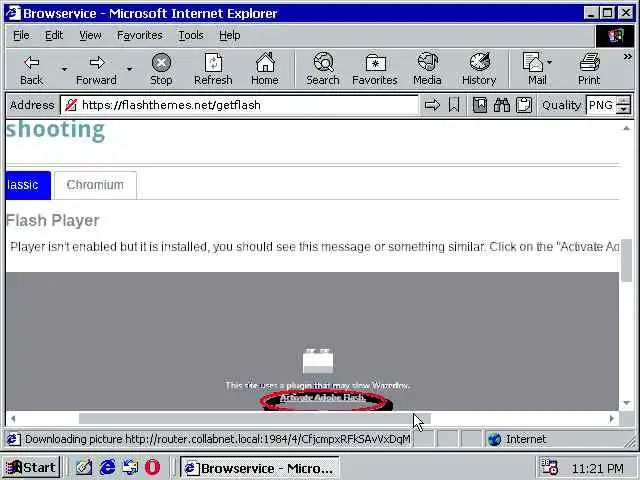640x480 pixels.
Task: Click the IE window title bar icon
Action: 13,13
